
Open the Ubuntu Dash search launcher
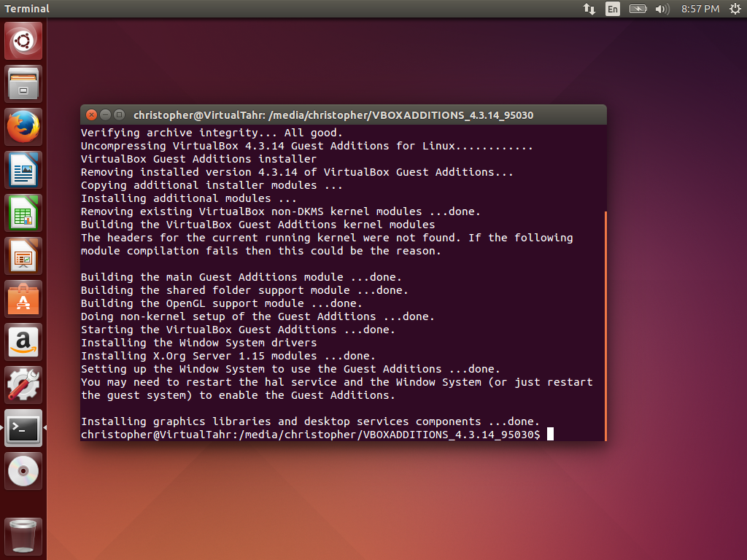[x=23, y=41]
